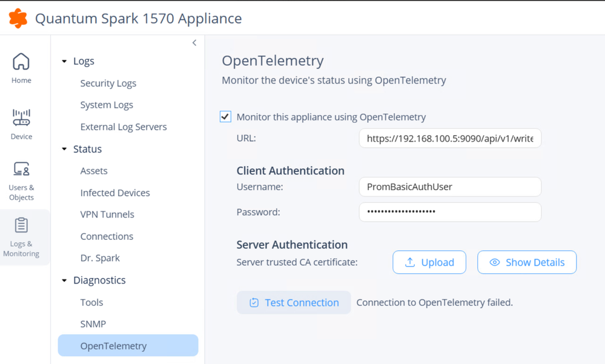Click 'Server trusted CA certificate:' label

point(297,262)
